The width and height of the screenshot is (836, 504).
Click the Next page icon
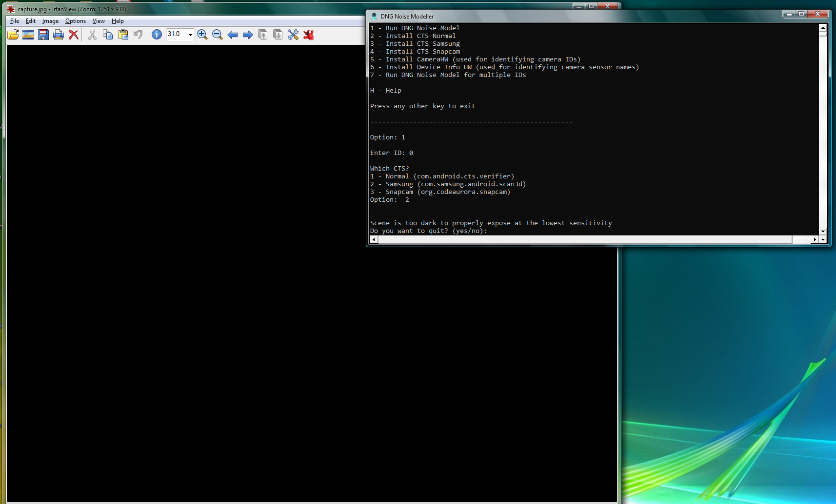pyautogui.click(x=278, y=35)
